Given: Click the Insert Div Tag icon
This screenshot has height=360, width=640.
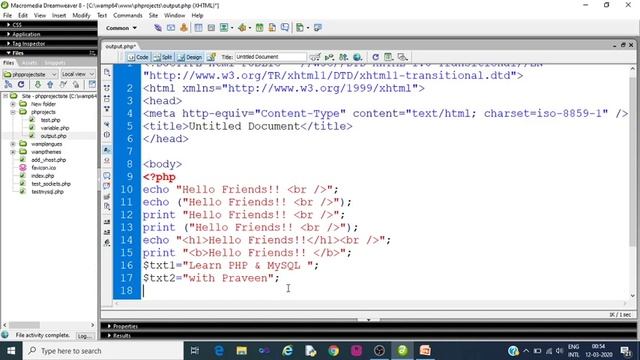Looking at the screenshot, I should [x=211, y=28].
